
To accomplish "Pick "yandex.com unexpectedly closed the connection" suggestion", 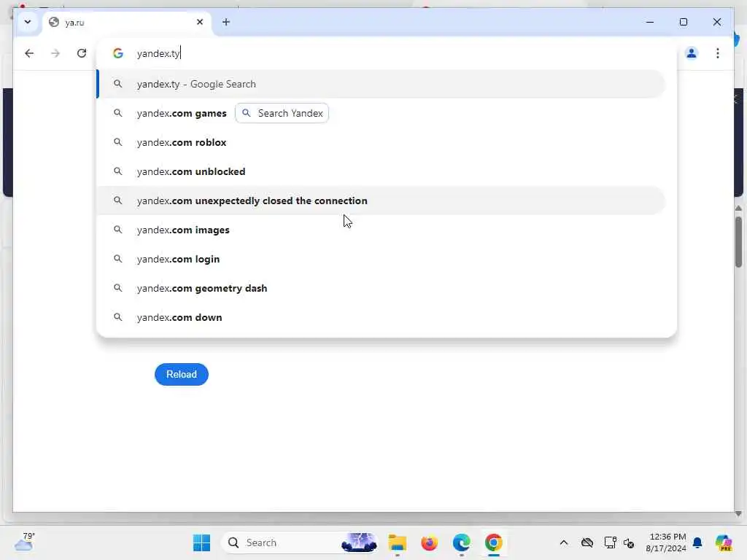I will (x=381, y=201).
